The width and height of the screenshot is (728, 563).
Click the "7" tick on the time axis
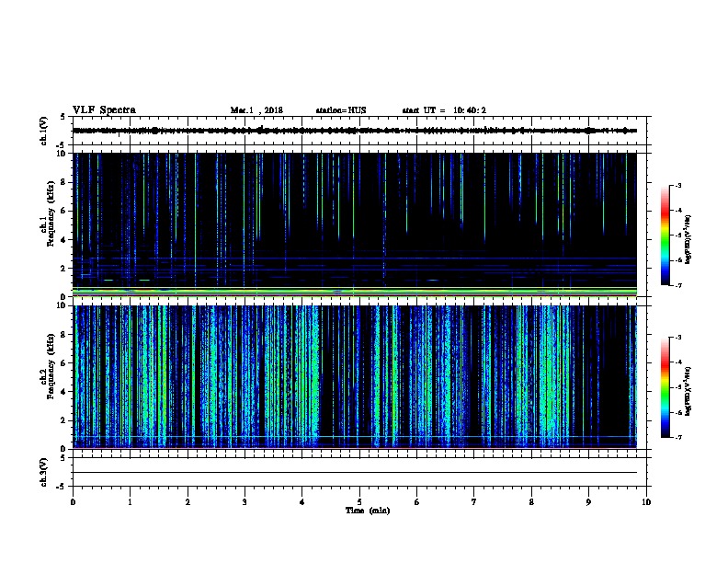tap(474, 501)
